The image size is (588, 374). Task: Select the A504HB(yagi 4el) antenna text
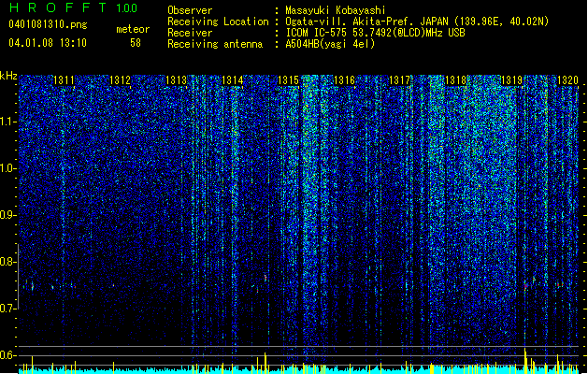[330, 44]
